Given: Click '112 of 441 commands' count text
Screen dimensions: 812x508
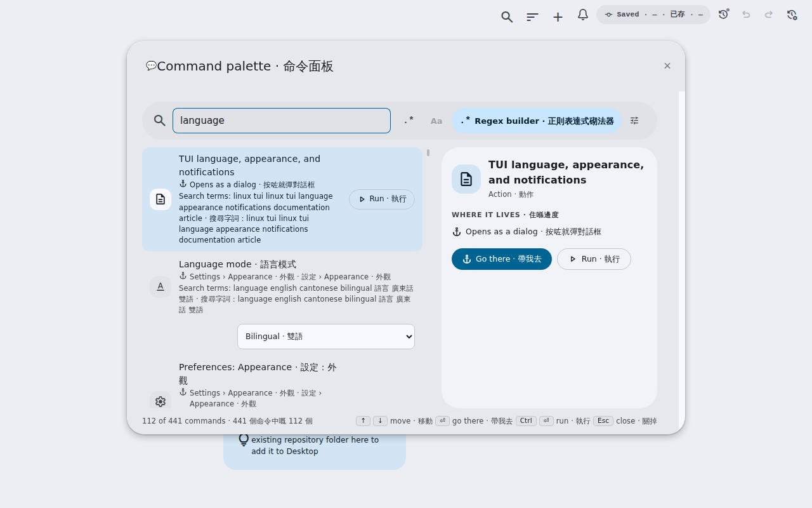Looking at the screenshot, I should tap(227, 421).
